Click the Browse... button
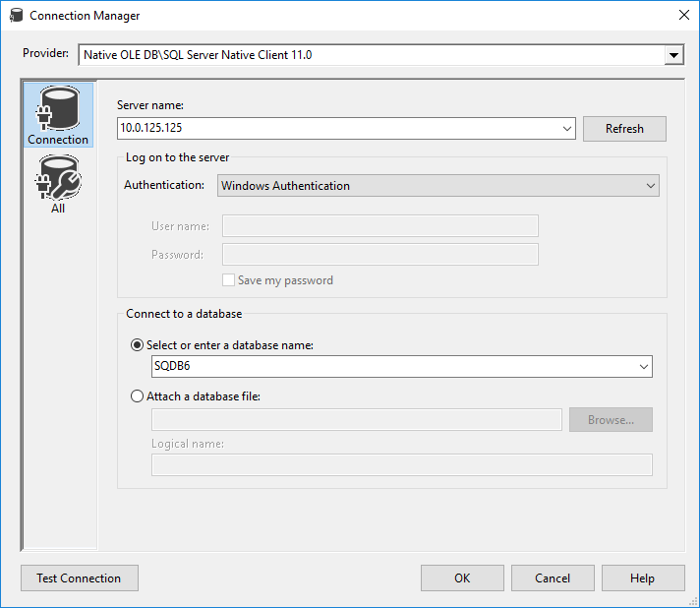This screenshot has width=700, height=608. coord(611,419)
